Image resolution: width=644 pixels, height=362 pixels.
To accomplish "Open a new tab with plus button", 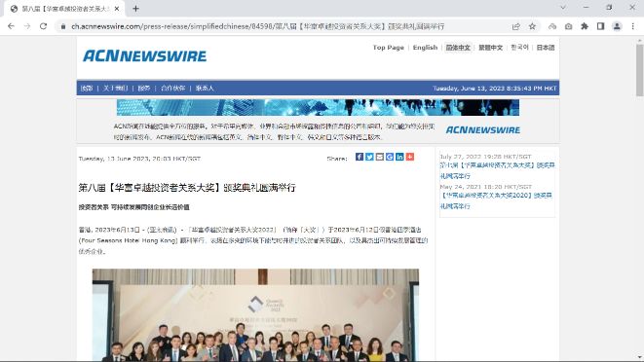I will coord(136,9).
